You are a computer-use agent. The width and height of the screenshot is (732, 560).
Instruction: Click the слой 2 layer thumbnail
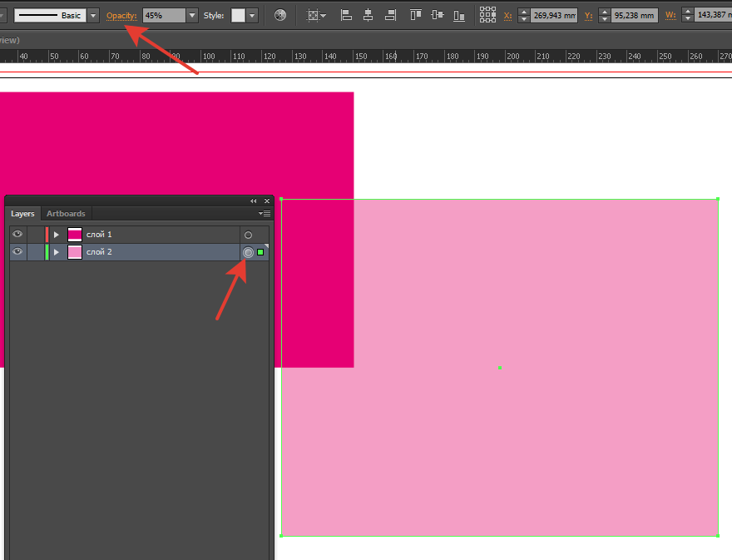[75, 252]
